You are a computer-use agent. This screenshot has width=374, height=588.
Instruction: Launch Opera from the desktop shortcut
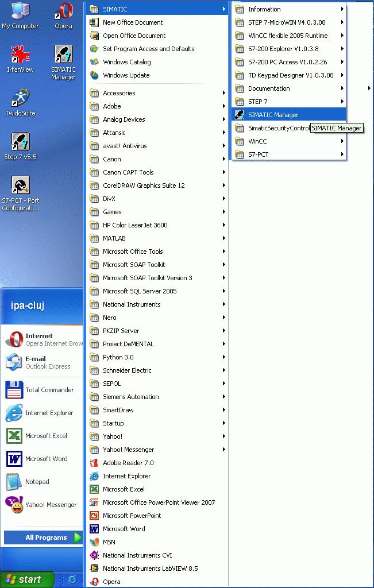[x=63, y=16]
